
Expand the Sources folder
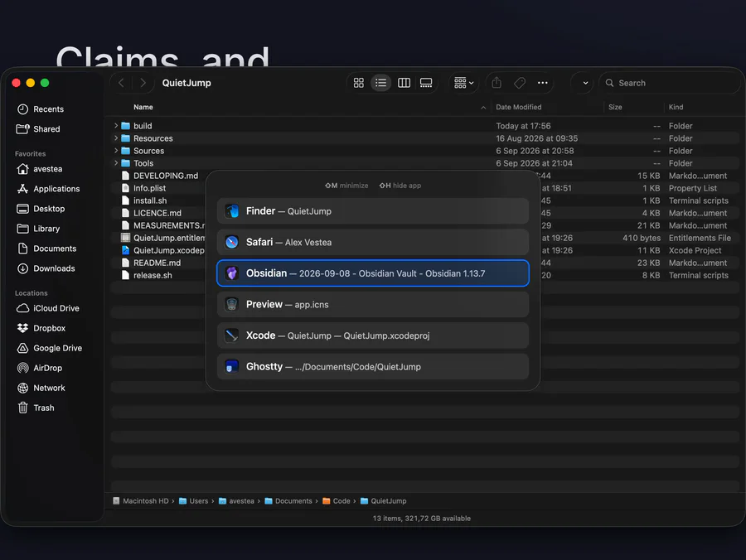coord(115,151)
